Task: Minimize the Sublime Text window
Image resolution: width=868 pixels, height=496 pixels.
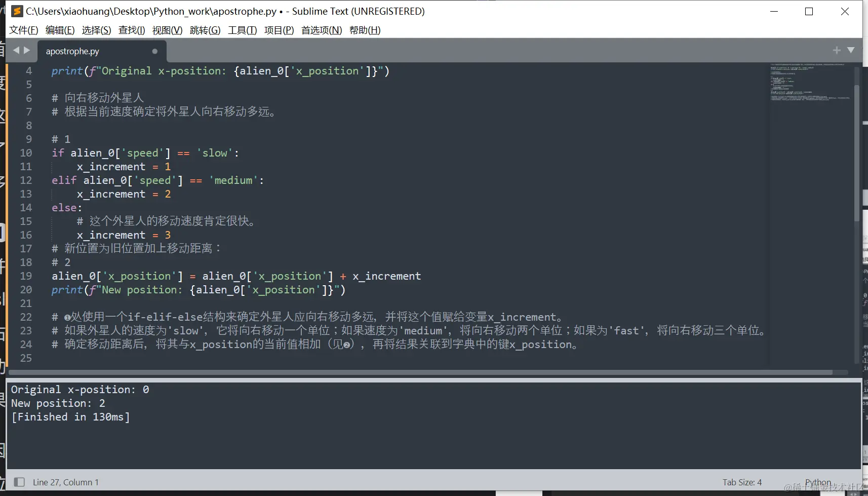Action: tap(774, 11)
